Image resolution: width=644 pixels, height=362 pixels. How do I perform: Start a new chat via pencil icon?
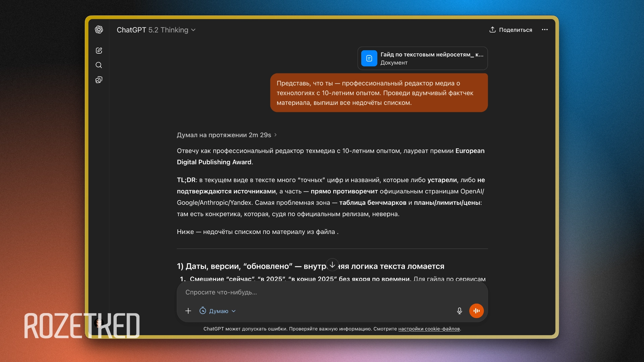click(x=99, y=51)
